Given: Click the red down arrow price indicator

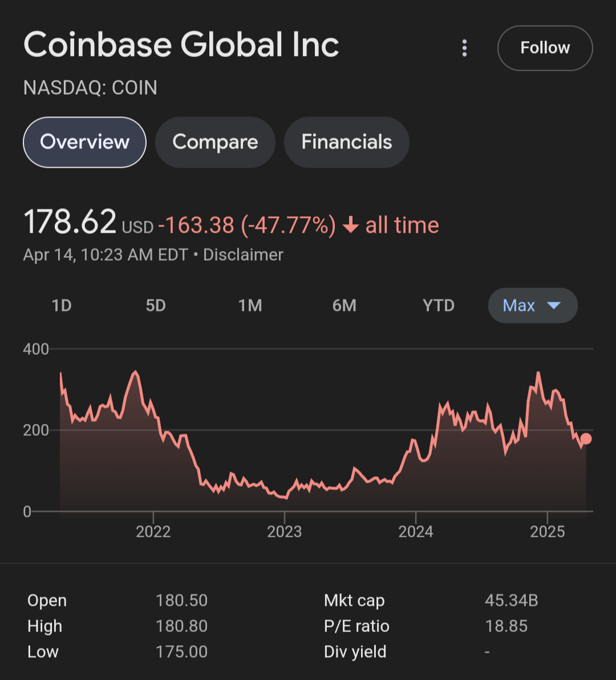Looking at the screenshot, I should [350, 226].
